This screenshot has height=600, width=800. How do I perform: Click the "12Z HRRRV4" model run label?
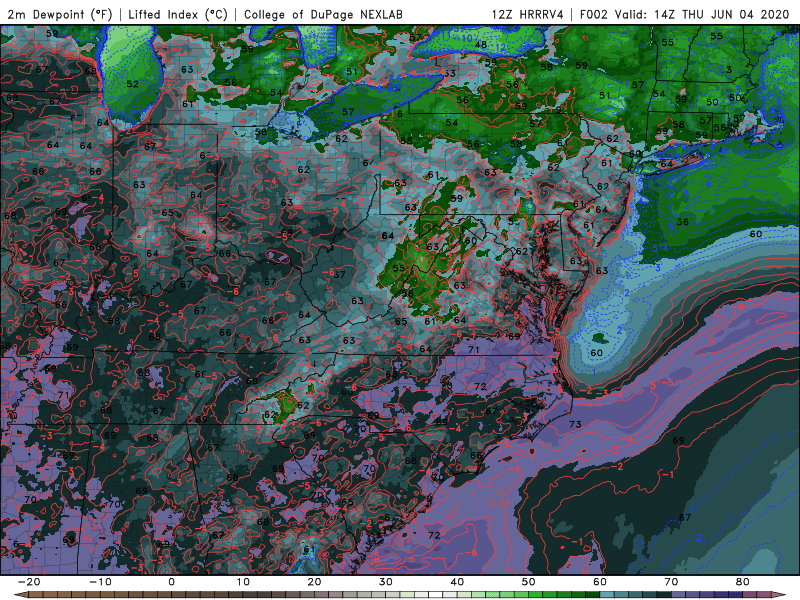528,14
